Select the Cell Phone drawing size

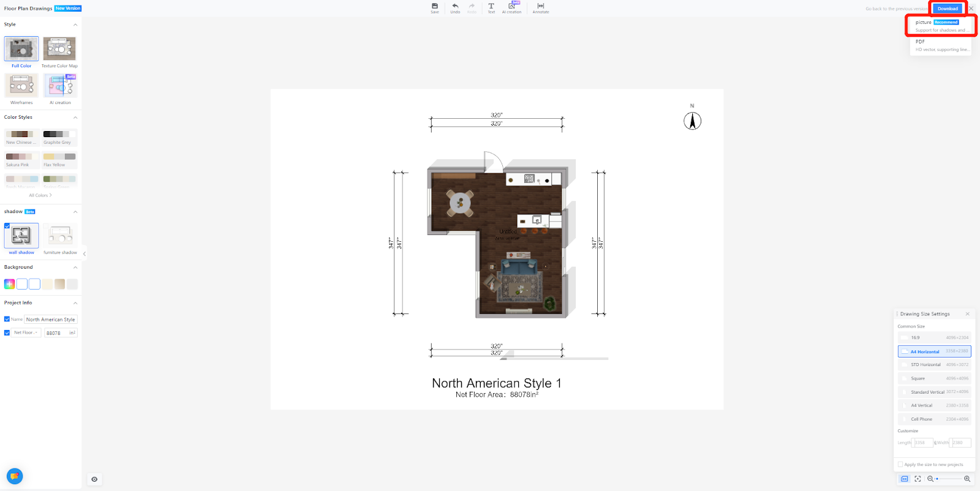click(935, 419)
